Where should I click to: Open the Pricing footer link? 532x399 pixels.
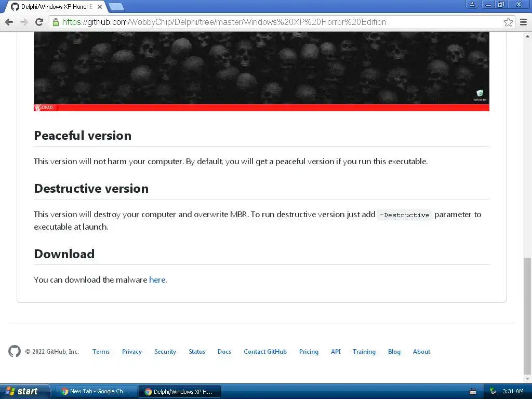309,352
